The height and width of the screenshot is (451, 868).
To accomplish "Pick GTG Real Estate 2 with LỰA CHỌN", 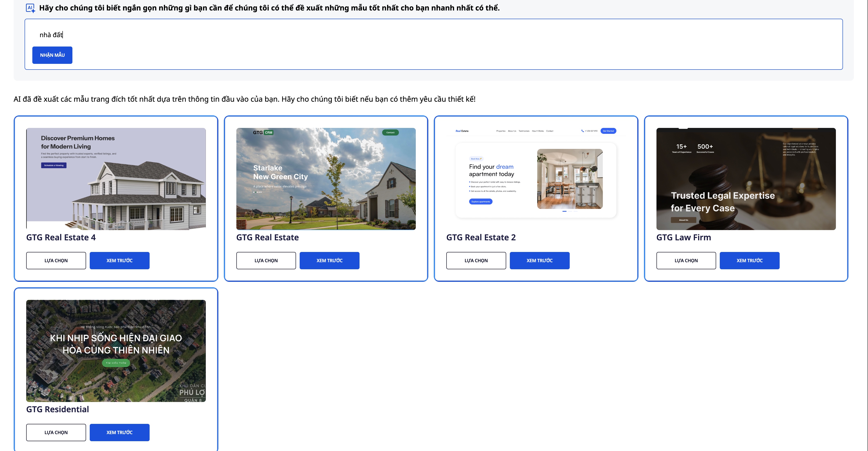I will click(x=476, y=260).
